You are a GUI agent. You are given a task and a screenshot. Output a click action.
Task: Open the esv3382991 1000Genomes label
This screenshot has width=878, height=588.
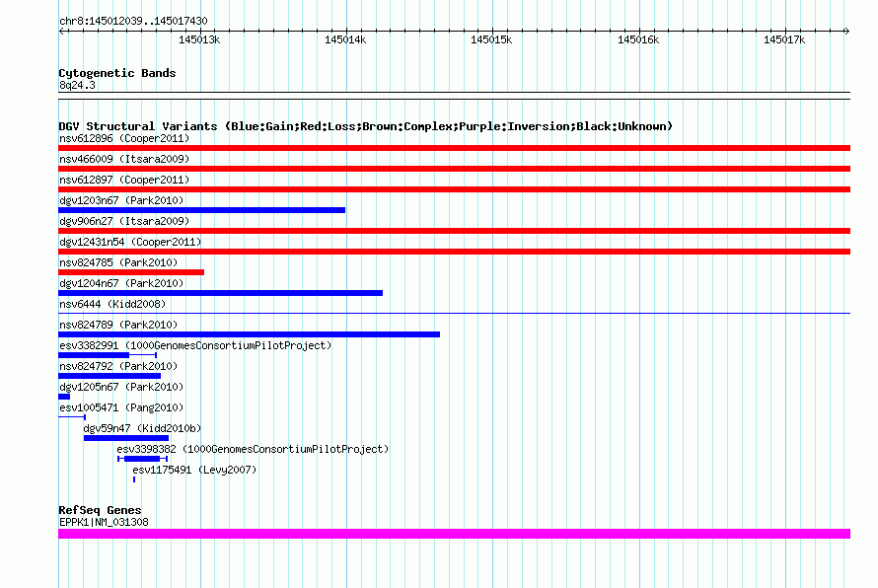pyautogui.click(x=195, y=345)
